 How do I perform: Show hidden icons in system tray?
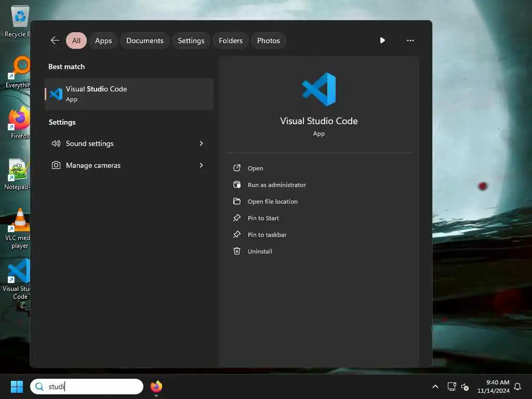435,387
